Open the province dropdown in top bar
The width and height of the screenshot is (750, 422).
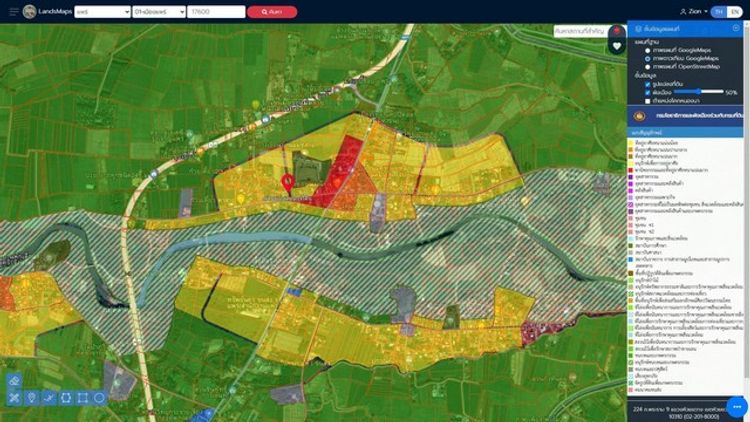pos(100,12)
